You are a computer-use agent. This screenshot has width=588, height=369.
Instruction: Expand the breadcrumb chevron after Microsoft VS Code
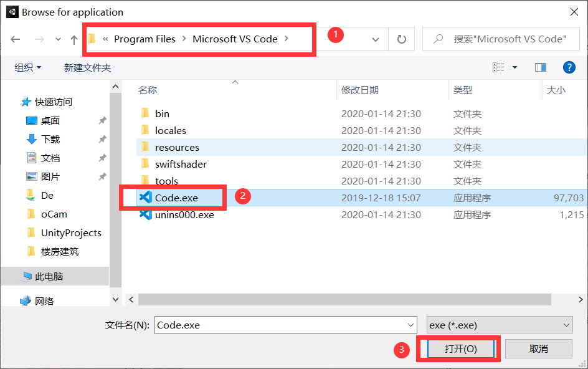click(x=286, y=39)
